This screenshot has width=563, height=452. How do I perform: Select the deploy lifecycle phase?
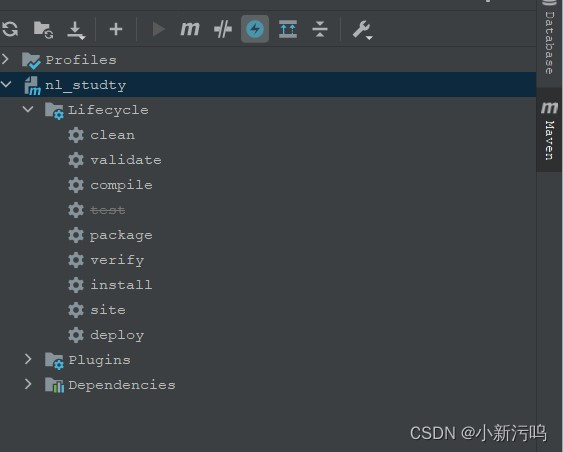(x=117, y=335)
